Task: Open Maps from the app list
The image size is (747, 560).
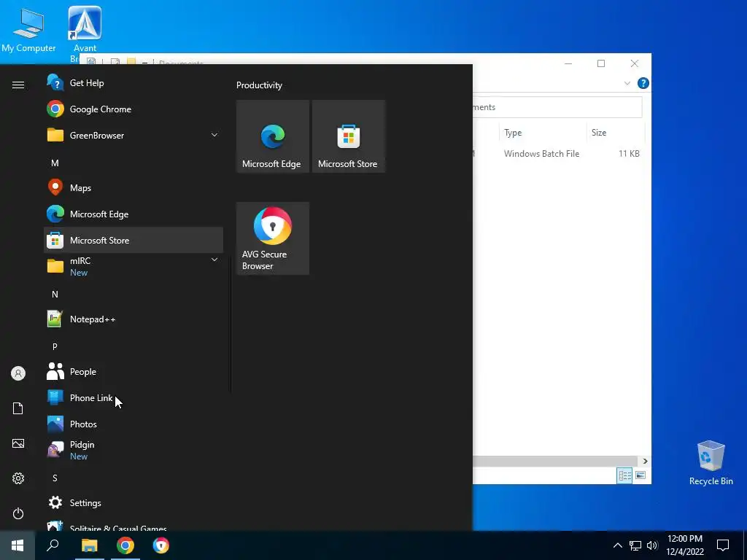Action: click(133, 187)
